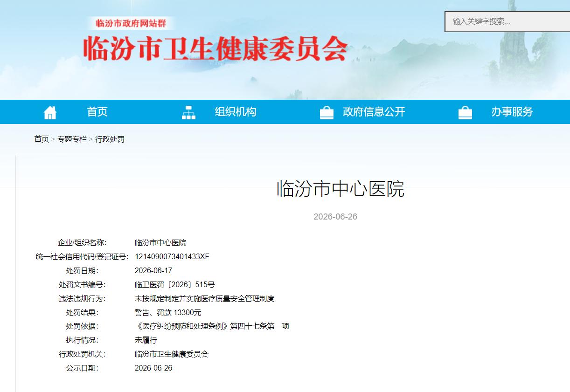The width and height of the screenshot is (570, 392).
Task: Open the 政府信息公开 menu item
Action: tap(374, 112)
